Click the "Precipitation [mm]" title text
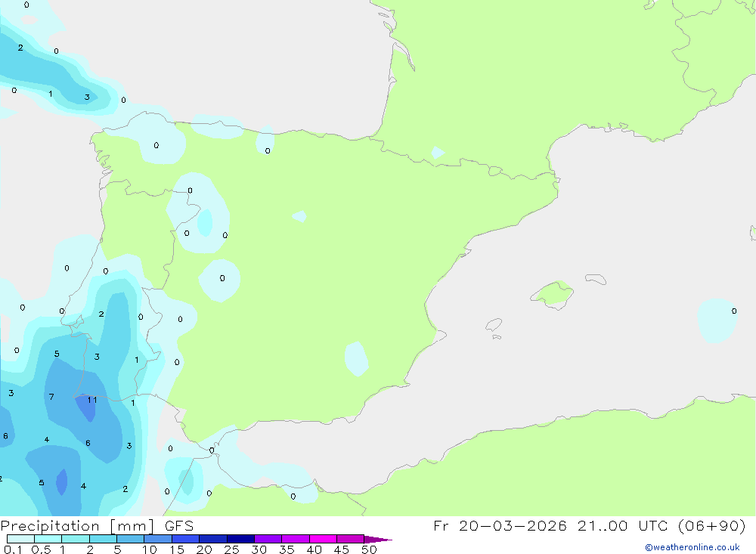This screenshot has width=756, height=554. 78,526
